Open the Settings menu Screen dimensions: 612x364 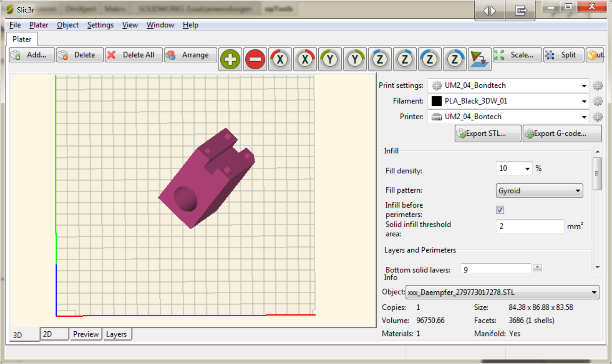(x=100, y=25)
